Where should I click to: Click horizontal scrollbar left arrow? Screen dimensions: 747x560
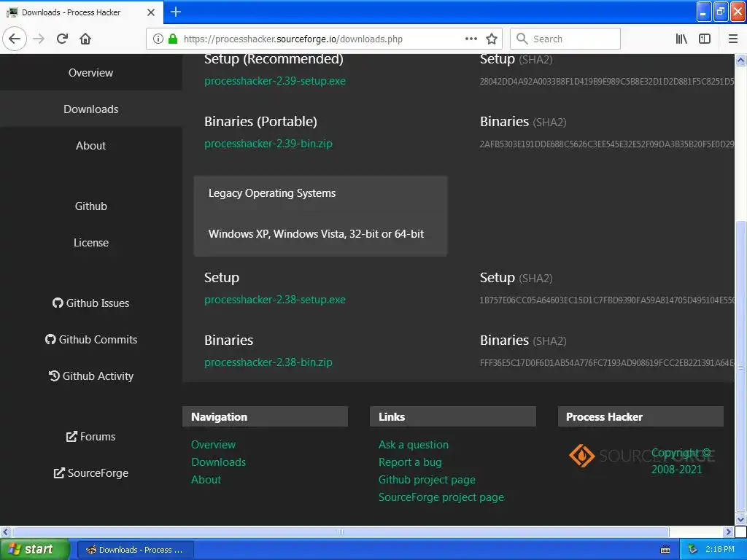(5, 532)
